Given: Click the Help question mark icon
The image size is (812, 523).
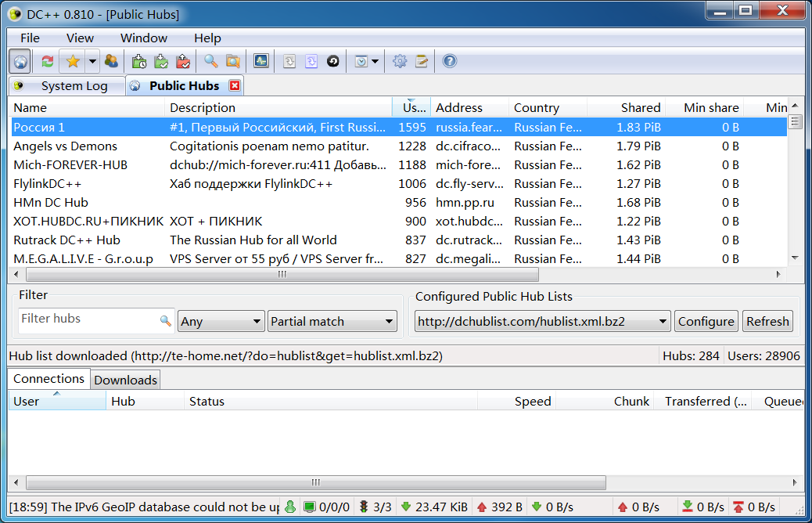Looking at the screenshot, I should coord(449,61).
